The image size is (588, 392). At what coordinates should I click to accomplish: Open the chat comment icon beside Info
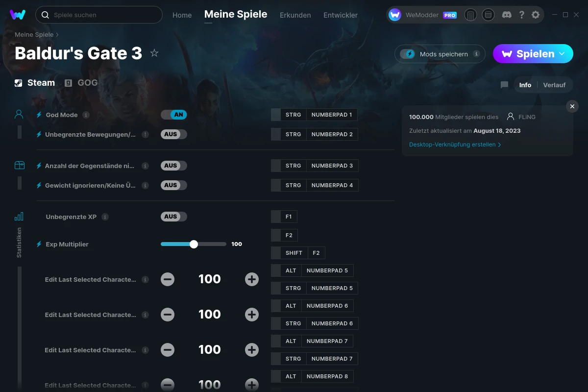click(x=504, y=85)
